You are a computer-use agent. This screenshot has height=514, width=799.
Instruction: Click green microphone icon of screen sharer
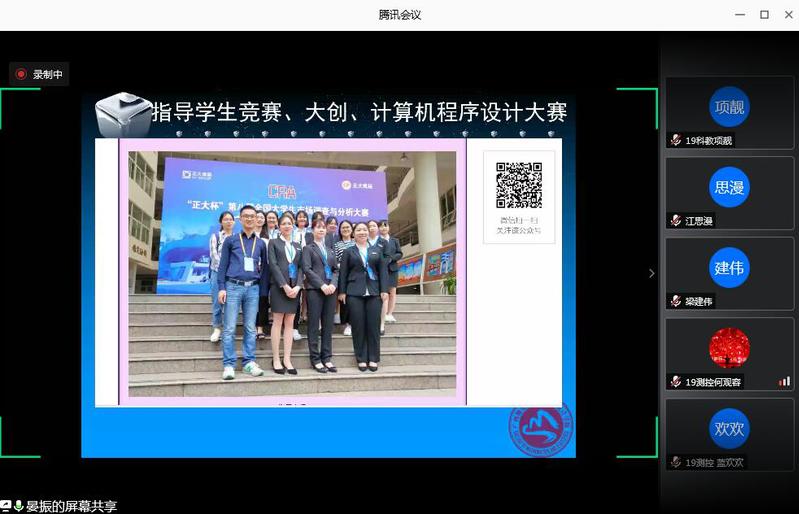pyautogui.click(x=18, y=506)
